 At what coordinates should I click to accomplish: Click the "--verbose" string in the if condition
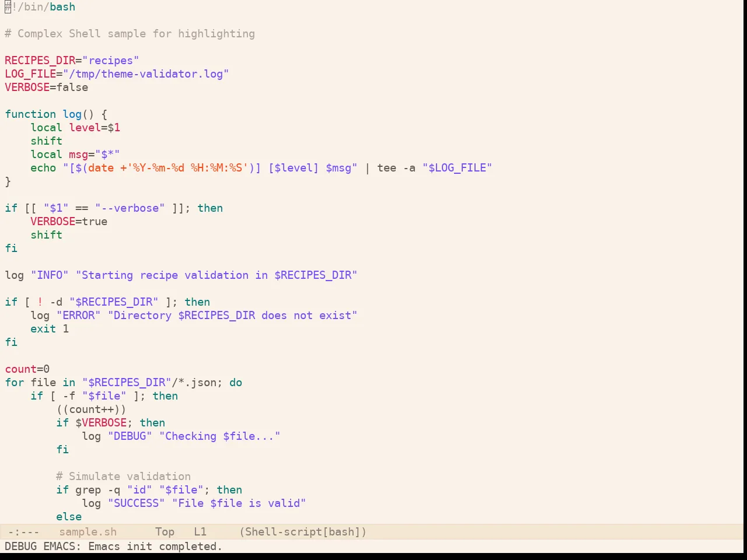[130, 208]
